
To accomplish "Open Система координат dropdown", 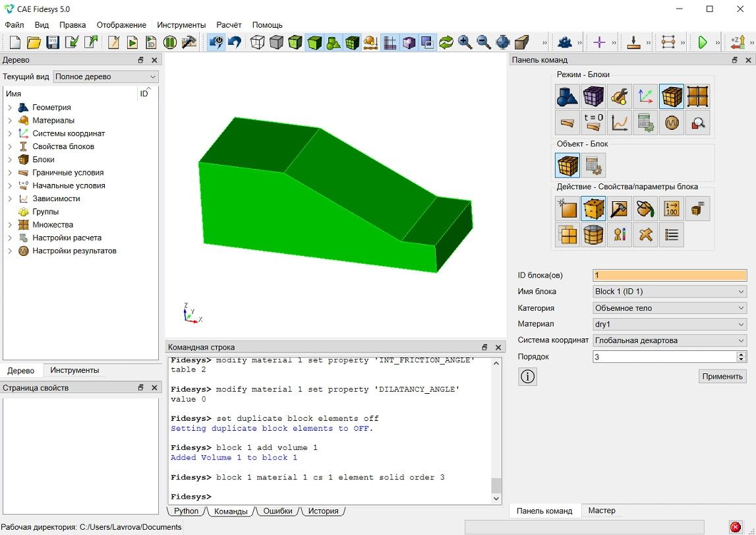I will pyautogui.click(x=670, y=340).
